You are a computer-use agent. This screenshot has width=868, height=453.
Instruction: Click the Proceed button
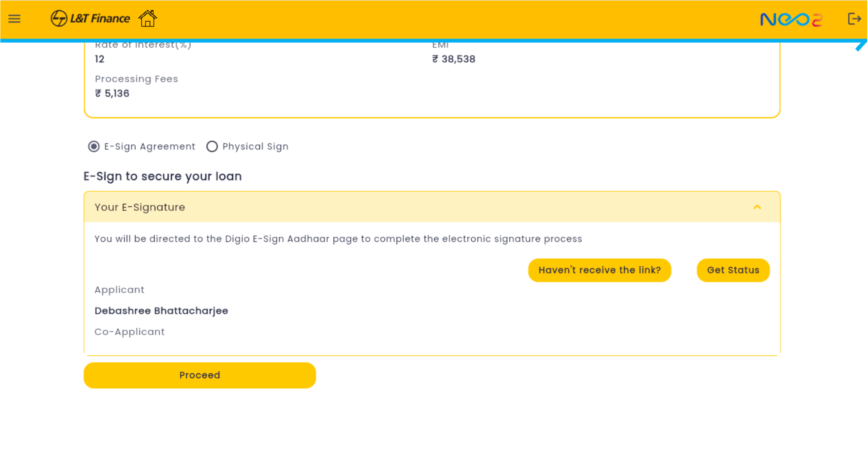click(199, 375)
